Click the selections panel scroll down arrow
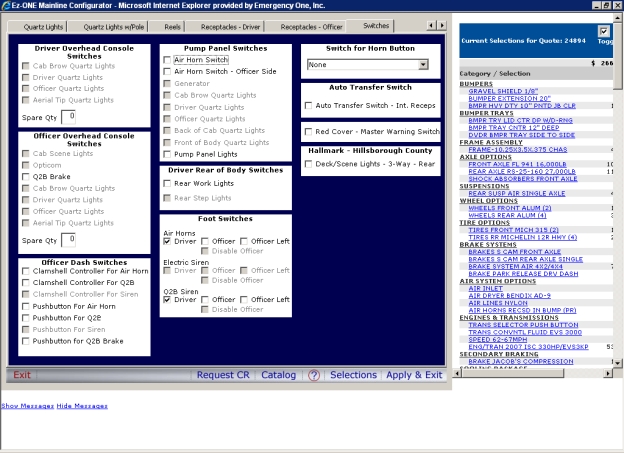 coord(617,363)
